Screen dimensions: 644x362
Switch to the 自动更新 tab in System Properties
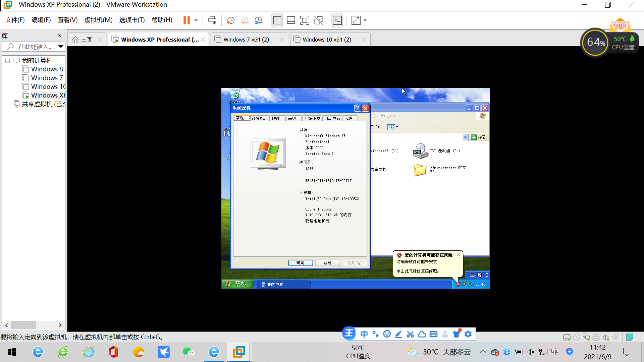(332, 118)
